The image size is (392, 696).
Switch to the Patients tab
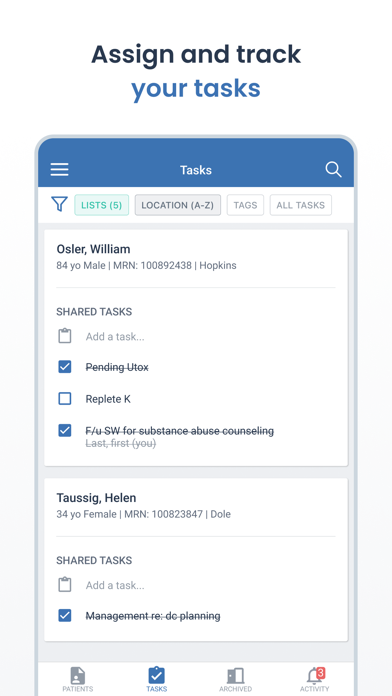(78, 679)
